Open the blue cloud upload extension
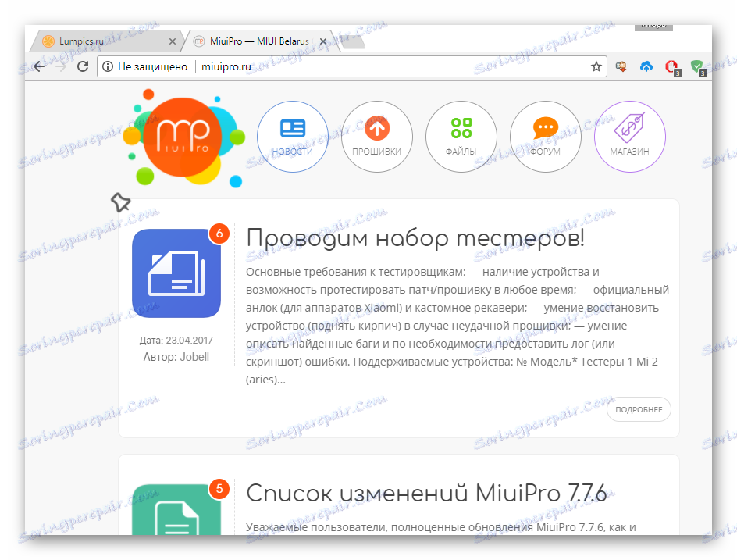 646,66
